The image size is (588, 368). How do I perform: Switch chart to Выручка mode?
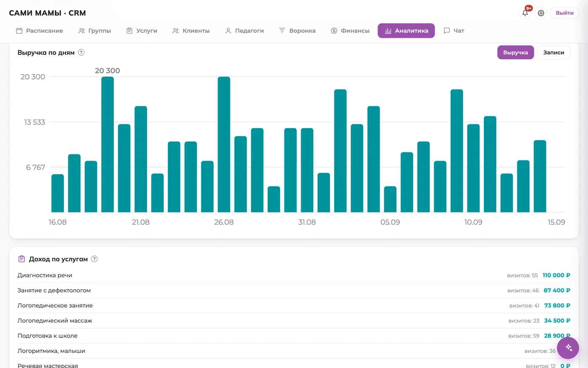pos(515,53)
